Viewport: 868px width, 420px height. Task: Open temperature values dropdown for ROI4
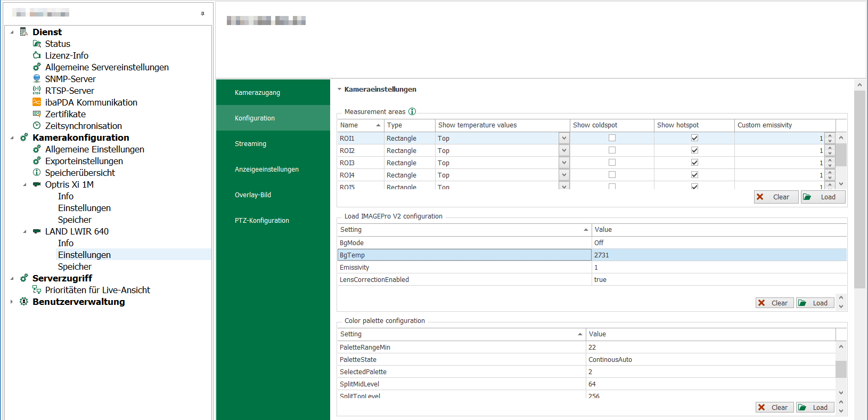[564, 175]
